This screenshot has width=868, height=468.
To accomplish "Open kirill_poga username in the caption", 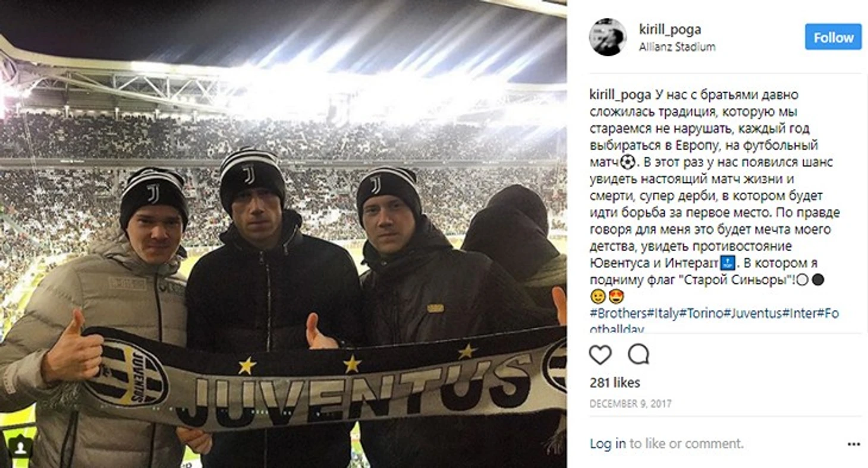I will tap(620, 95).
